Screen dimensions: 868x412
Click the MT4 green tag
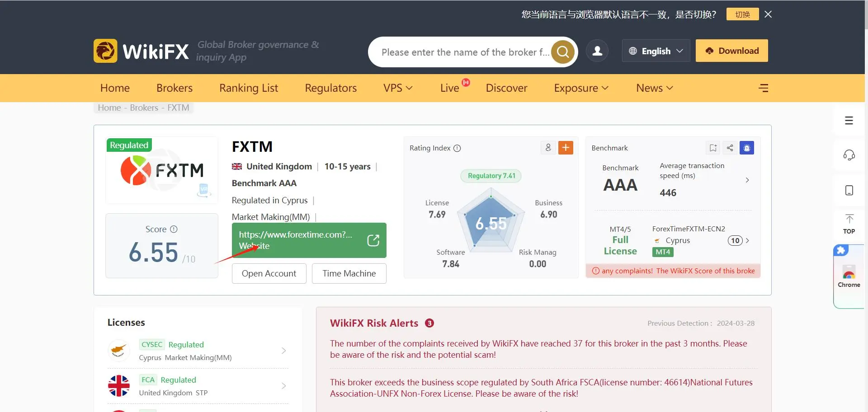[x=663, y=252]
